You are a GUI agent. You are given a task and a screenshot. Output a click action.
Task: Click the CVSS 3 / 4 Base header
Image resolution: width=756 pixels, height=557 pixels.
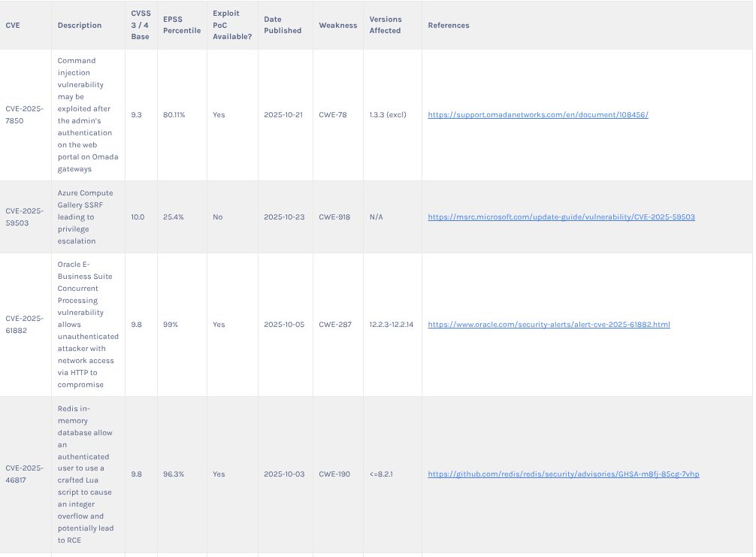point(141,26)
